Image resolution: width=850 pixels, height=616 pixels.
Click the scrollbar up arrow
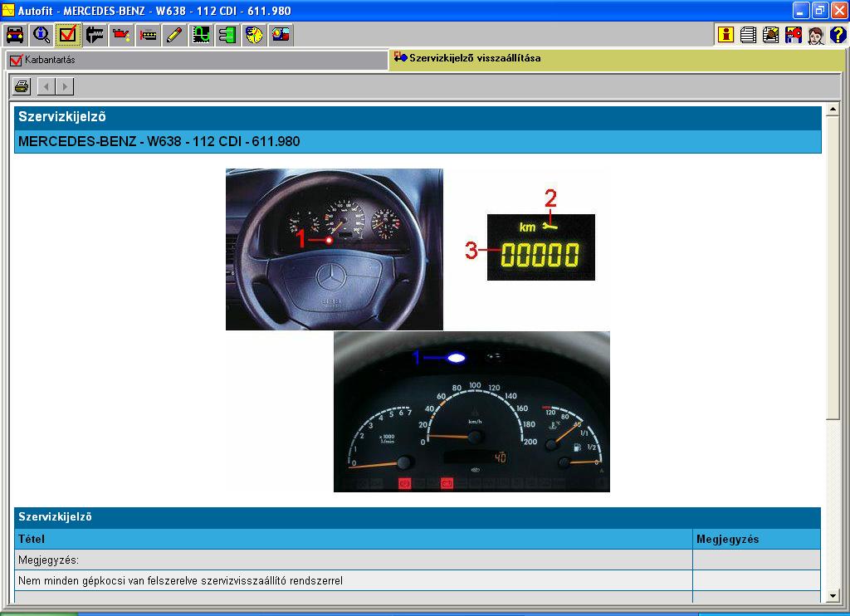(x=833, y=110)
